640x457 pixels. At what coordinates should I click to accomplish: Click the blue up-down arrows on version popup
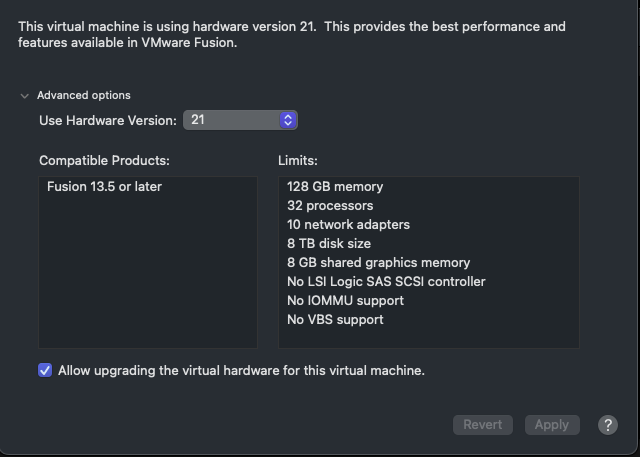288,120
